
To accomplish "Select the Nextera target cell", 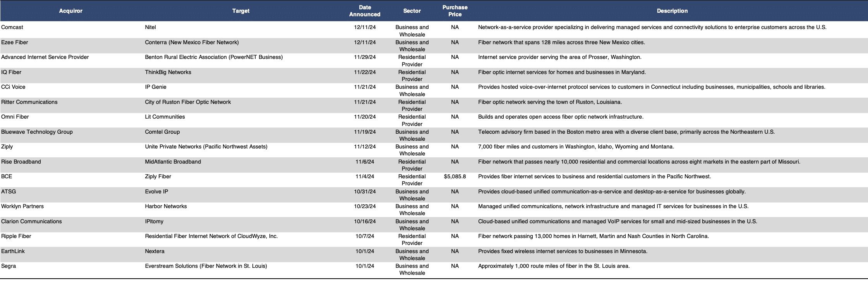I will (x=154, y=251).
